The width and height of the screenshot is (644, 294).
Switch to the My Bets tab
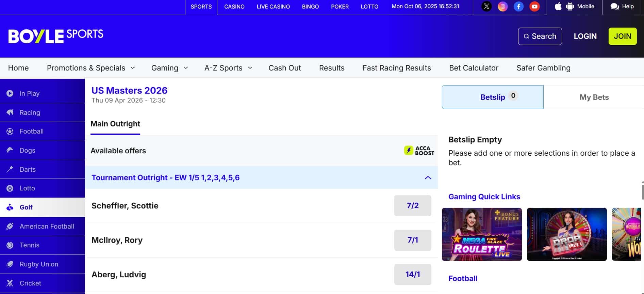594,97
